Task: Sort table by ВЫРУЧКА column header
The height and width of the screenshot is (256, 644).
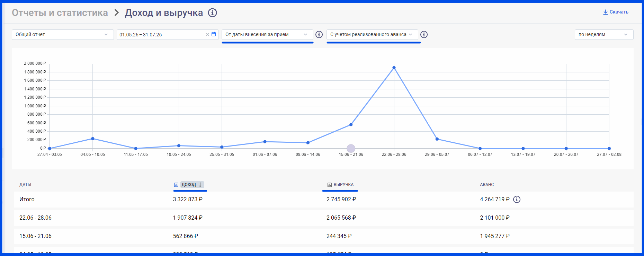Action: pyautogui.click(x=343, y=185)
